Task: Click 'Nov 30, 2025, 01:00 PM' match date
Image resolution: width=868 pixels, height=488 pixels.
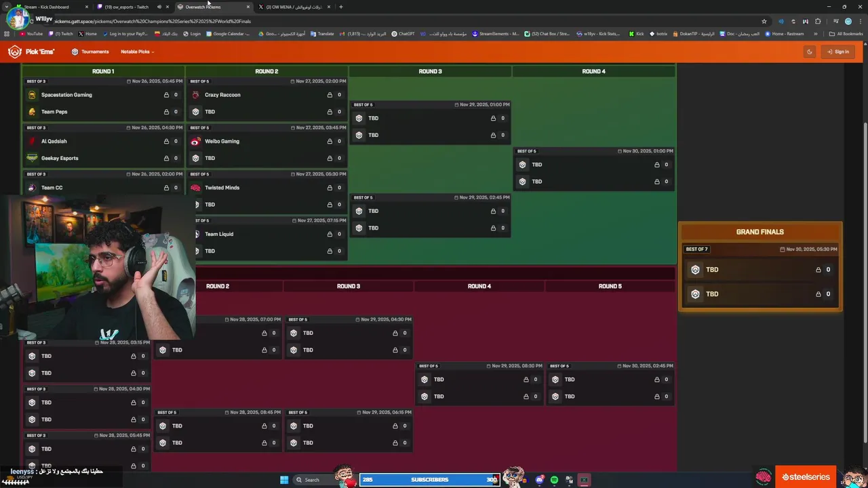Action: coord(645,151)
